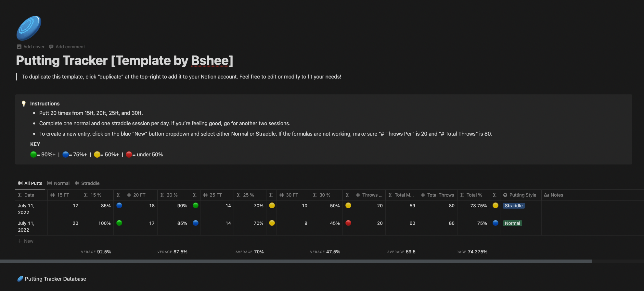644x291 pixels.
Task: Select the 45% cell in the Normal row
Action: click(326, 227)
